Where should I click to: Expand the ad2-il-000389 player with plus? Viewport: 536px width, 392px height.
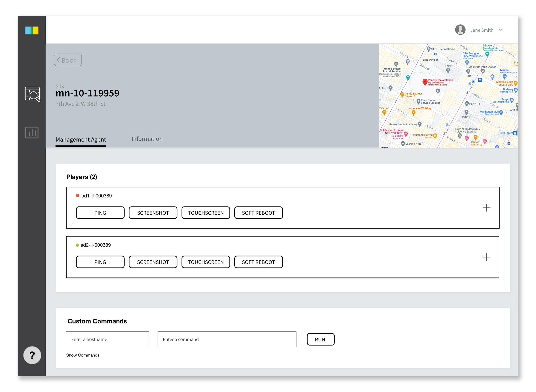click(x=486, y=257)
